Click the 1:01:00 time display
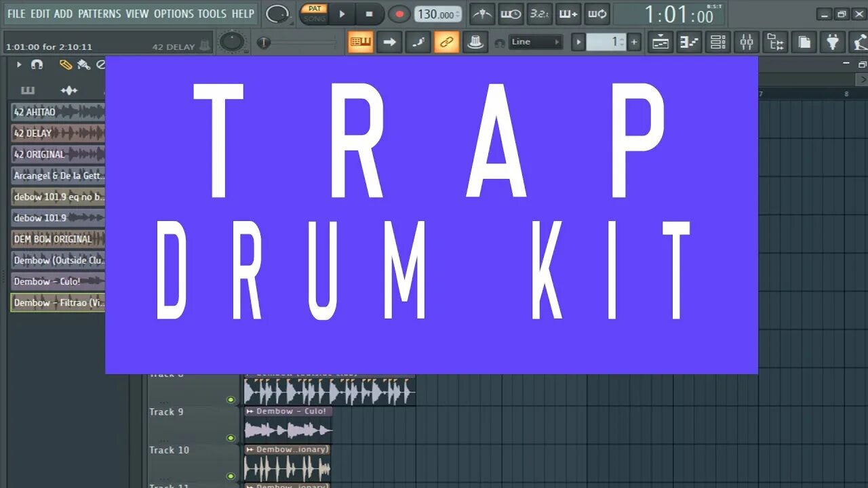Image resolution: width=868 pixels, height=488 pixels. click(678, 14)
